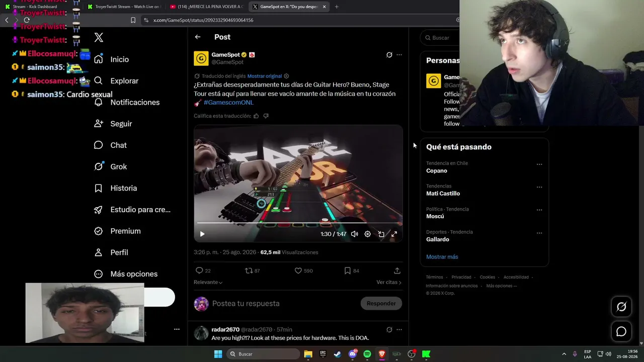The width and height of the screenshot is (644, 362).
Task: Open the Copano trend options menu
Action: click(539, 164)
